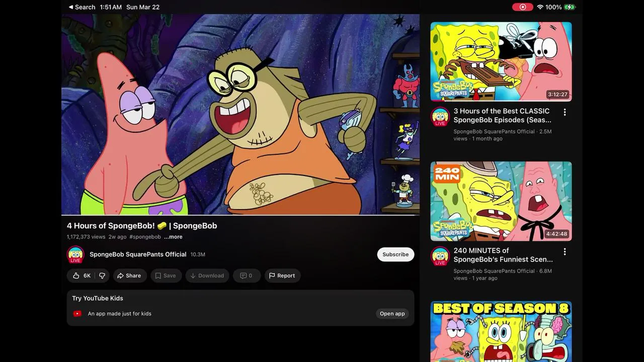Share the 4 Hours of SpongeBob video
Viewport: 644px width, 362px height.
(x=129, y=276)
